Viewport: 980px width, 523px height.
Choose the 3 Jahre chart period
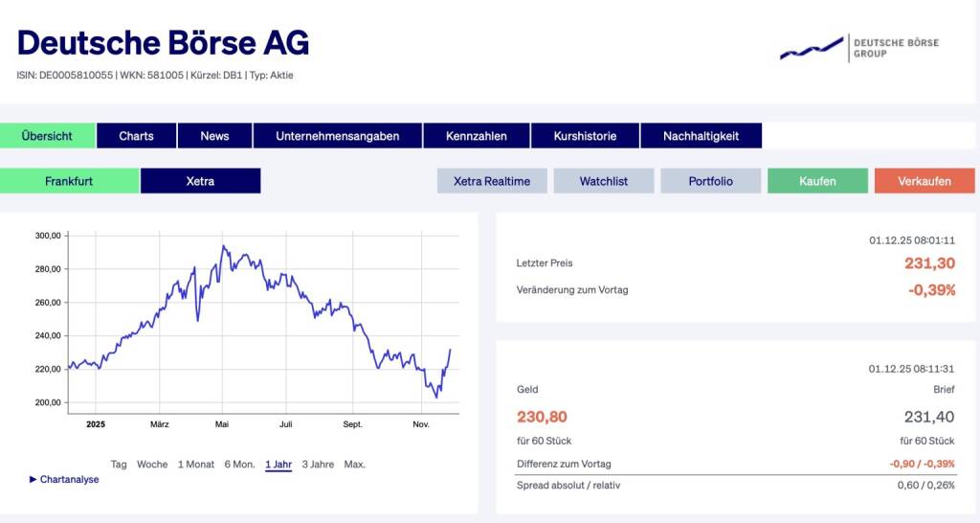(318, 465)
